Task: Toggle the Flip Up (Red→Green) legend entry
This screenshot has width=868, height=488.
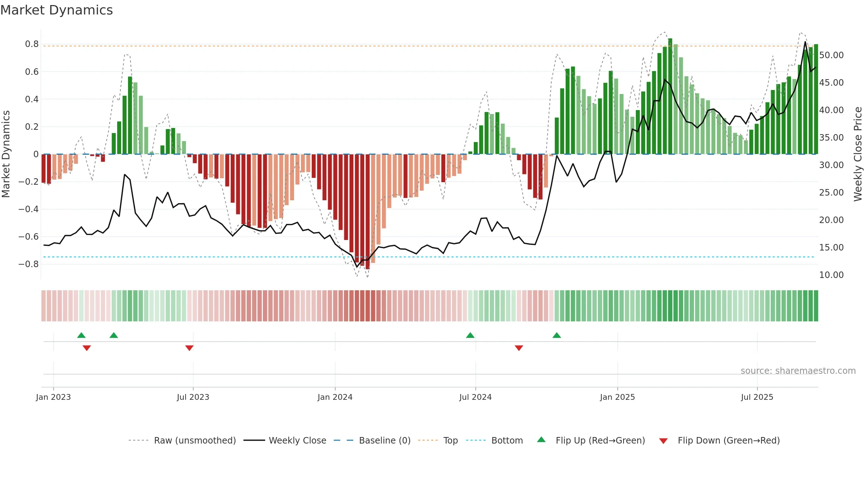Action: click(591, 440)
